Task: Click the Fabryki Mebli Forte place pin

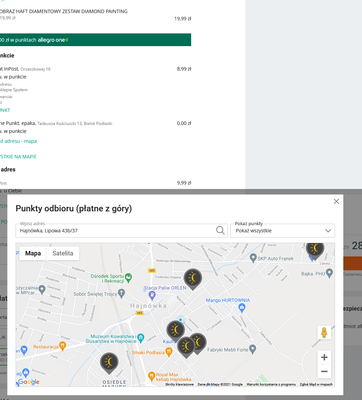Action: pos(253,349)
